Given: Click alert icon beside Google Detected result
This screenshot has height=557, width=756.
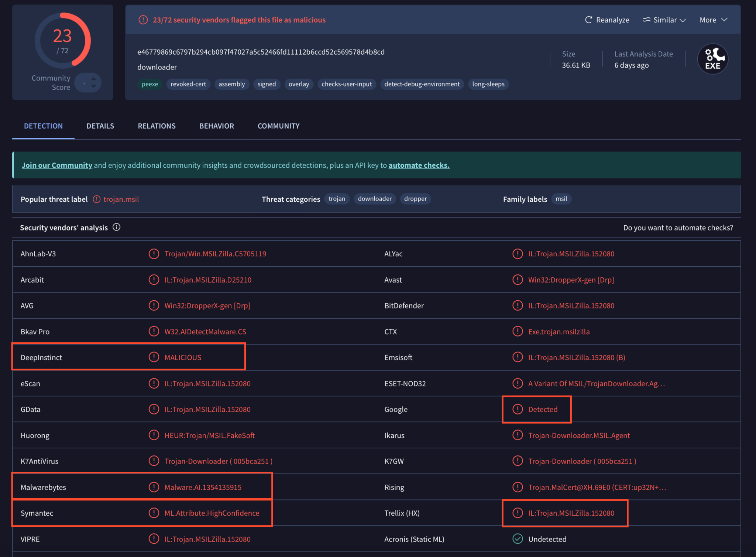Looking at the screenshot, I should pyautogui.click(x=518, y=409).
